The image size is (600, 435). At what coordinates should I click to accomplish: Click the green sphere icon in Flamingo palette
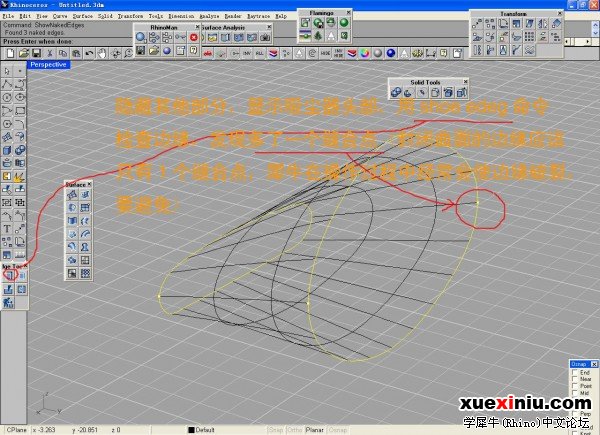tap(344, 23)
